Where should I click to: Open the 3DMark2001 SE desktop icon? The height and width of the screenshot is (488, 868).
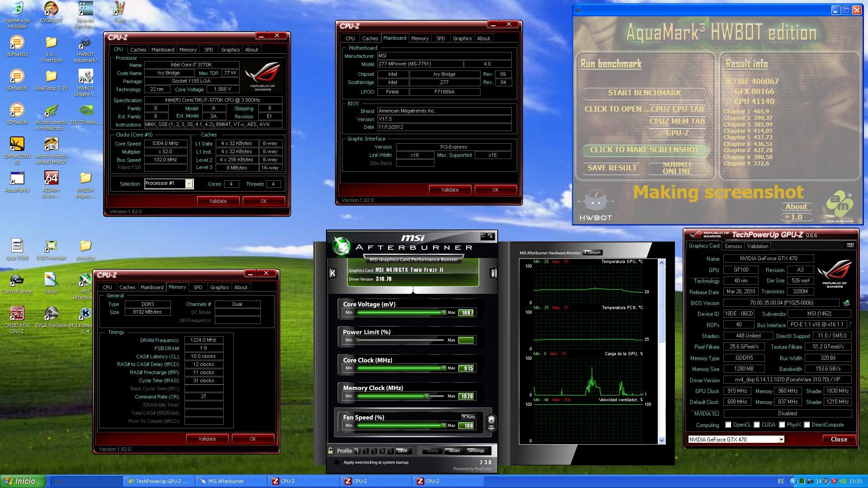pos(17,150)
